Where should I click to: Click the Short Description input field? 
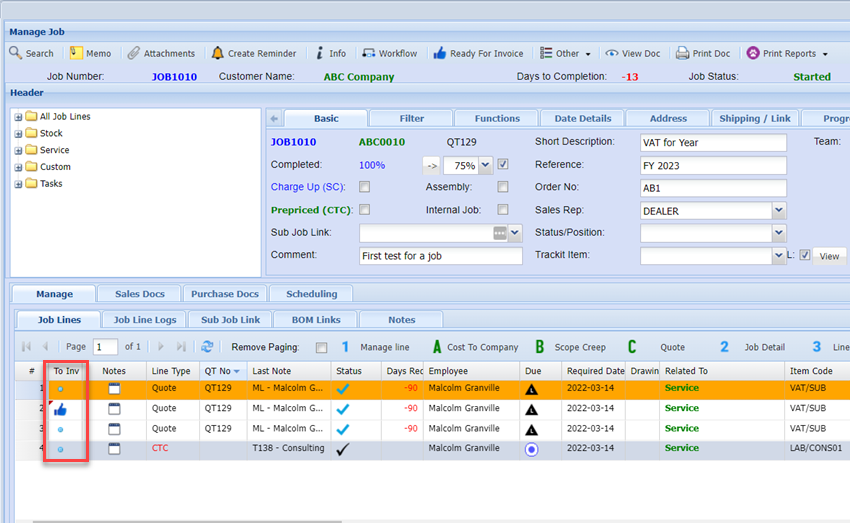pos(713,142)
